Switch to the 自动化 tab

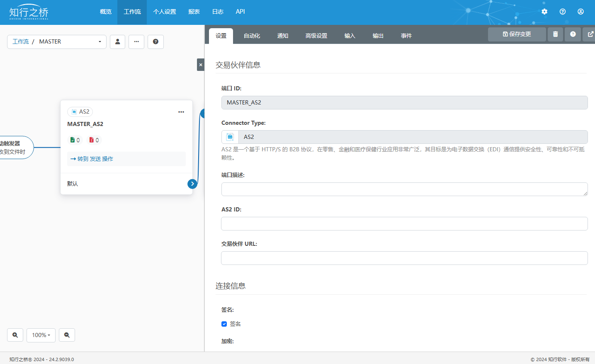point(252,36)
